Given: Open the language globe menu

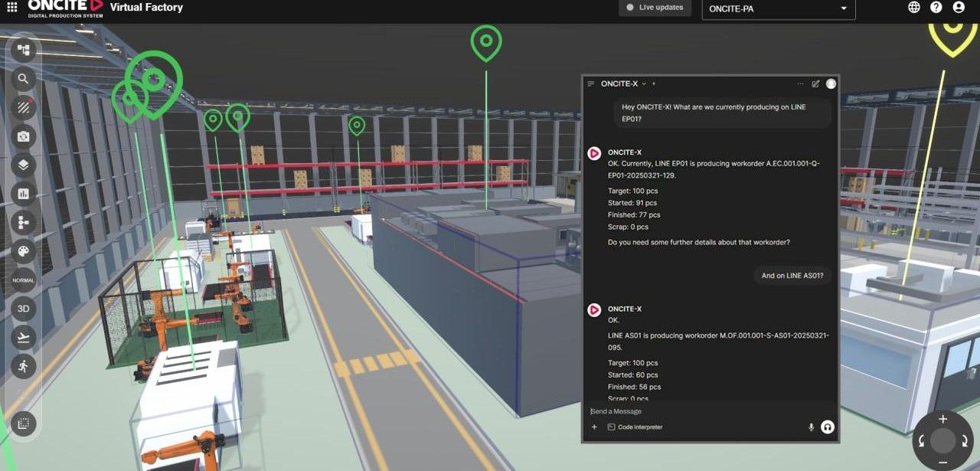Looking at the screenshot, I should [914, 8].
